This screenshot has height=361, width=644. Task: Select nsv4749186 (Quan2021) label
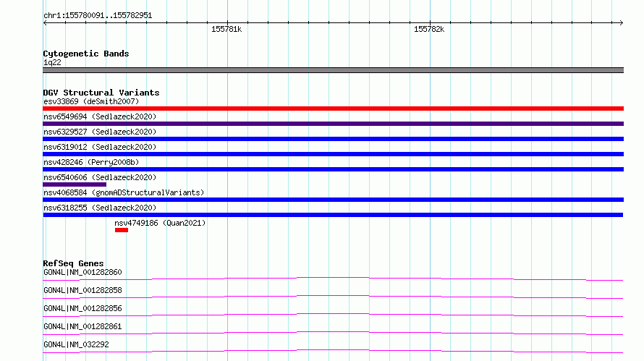pos(160,223)
